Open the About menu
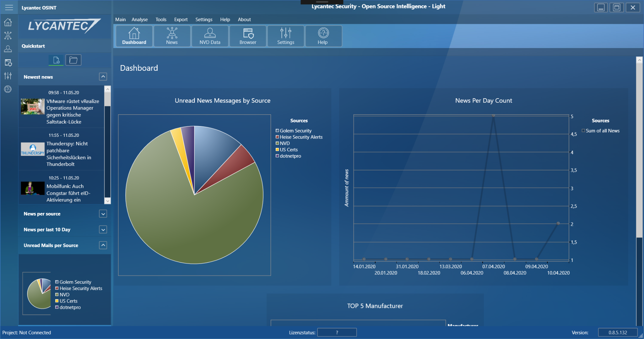 pos(245,19)
